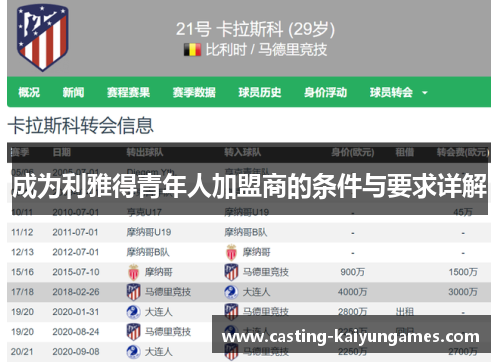Click 马德里竞技 link in 15/16 row
The image size is (500, 362).
266,272
